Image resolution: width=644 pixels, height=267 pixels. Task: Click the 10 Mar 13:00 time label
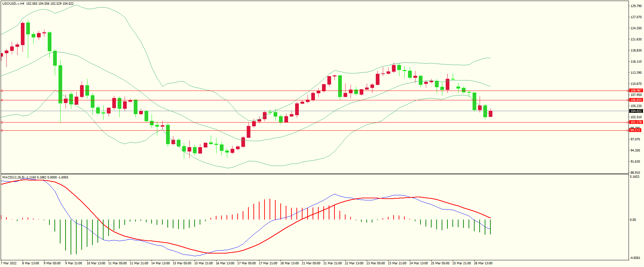(96, 263)
